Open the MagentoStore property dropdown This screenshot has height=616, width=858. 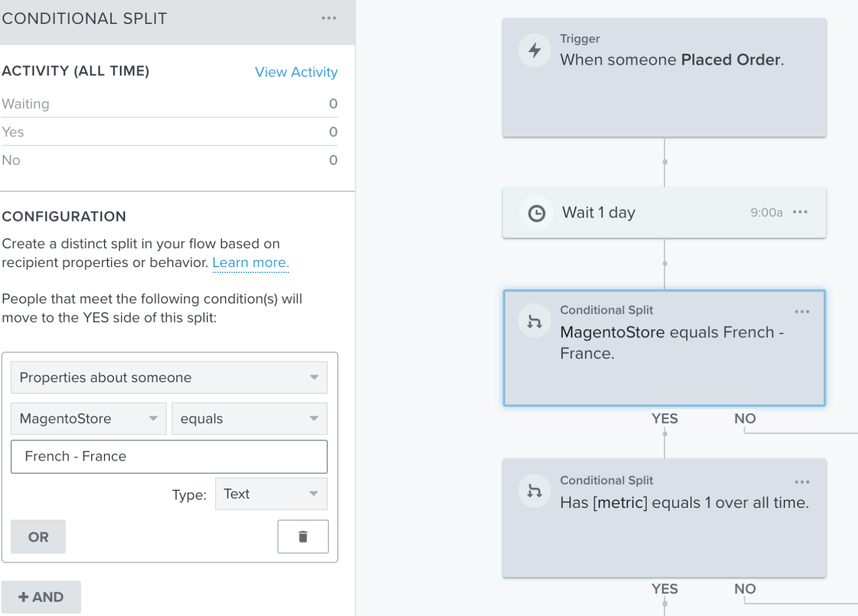pos(89,418)
